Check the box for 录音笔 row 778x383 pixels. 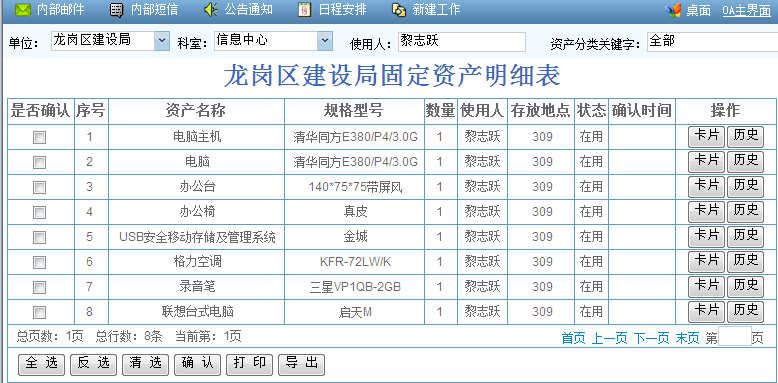pyautogui.click(x=39, y=287)
